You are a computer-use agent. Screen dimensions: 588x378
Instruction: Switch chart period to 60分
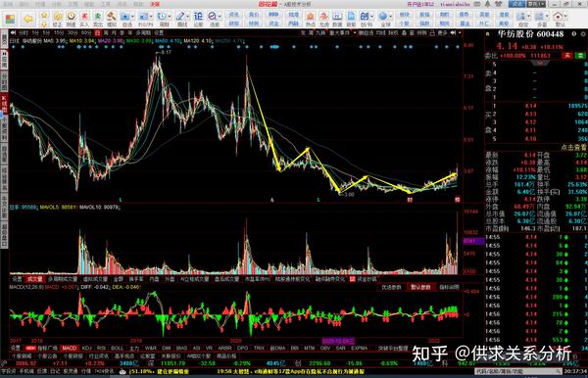[86, 33]
